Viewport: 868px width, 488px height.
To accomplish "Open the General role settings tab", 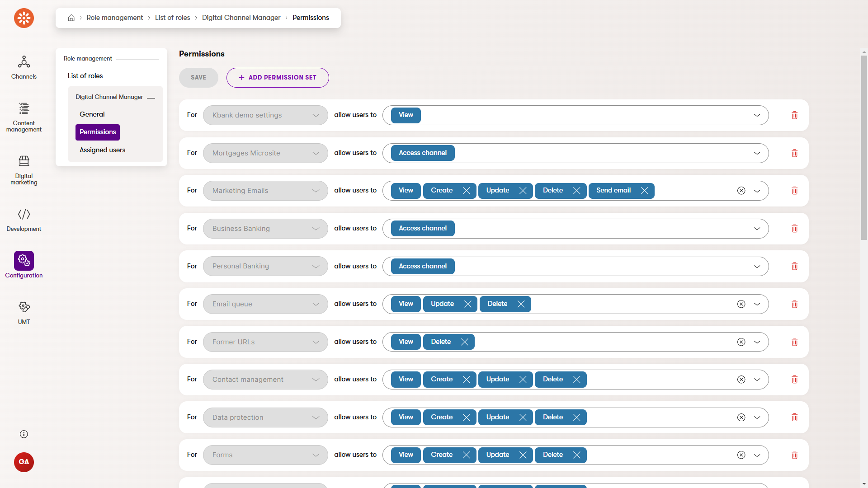I will pyautogui.click(x=92, y=114).
